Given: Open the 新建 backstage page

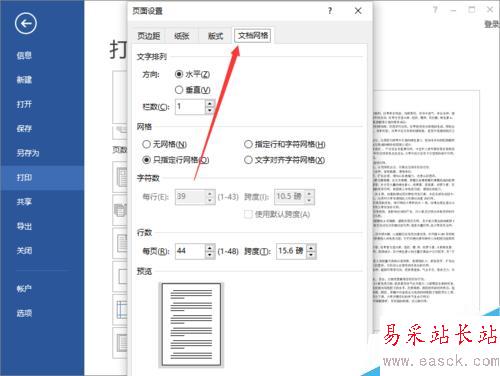Looking at the screenshot, I should pyautogui.click(x=24, y=80).
